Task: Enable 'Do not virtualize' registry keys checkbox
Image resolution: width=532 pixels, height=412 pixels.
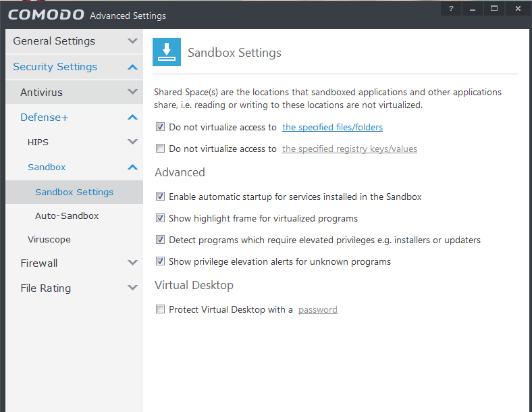Action: click(x=160, y=149)
